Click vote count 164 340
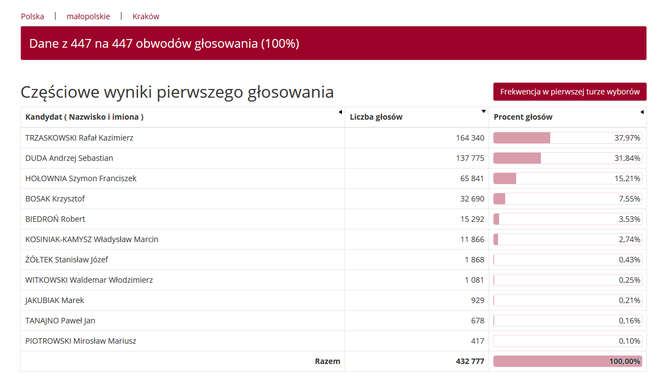Viewport: 664px width, 381px height. (470, 138)
